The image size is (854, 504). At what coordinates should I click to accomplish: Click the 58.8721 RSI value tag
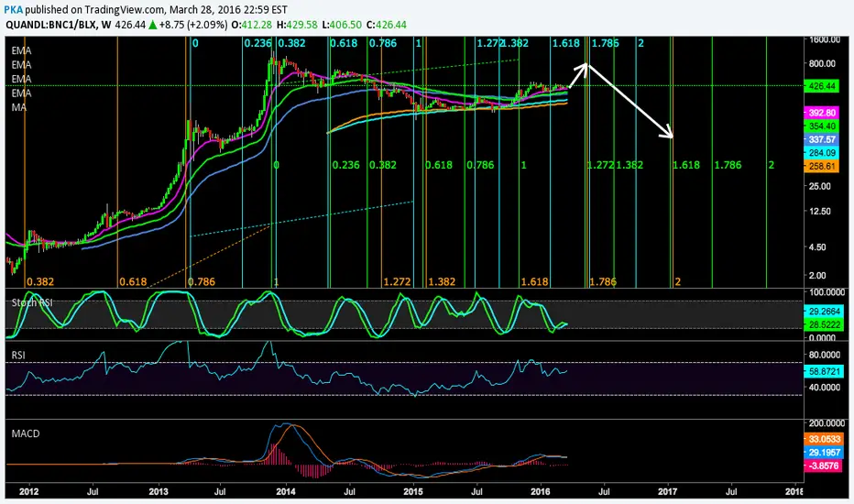[x=824, y=371]
